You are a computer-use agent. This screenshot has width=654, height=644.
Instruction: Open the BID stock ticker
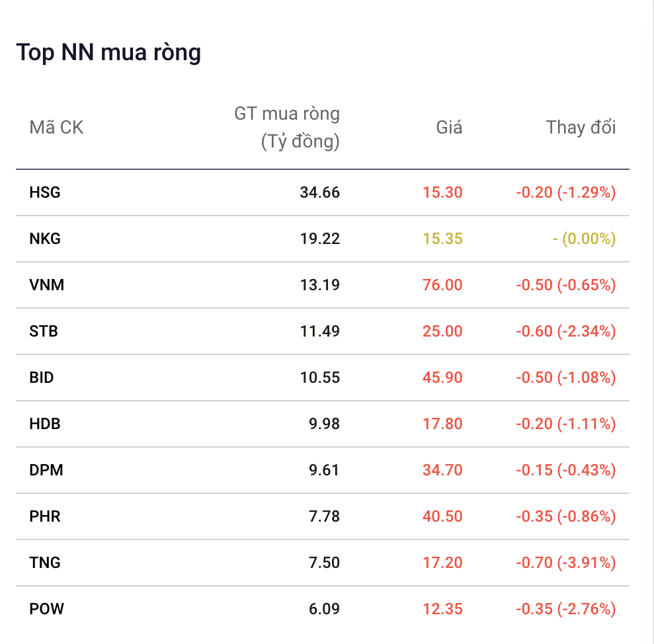(x=41, y=378)
